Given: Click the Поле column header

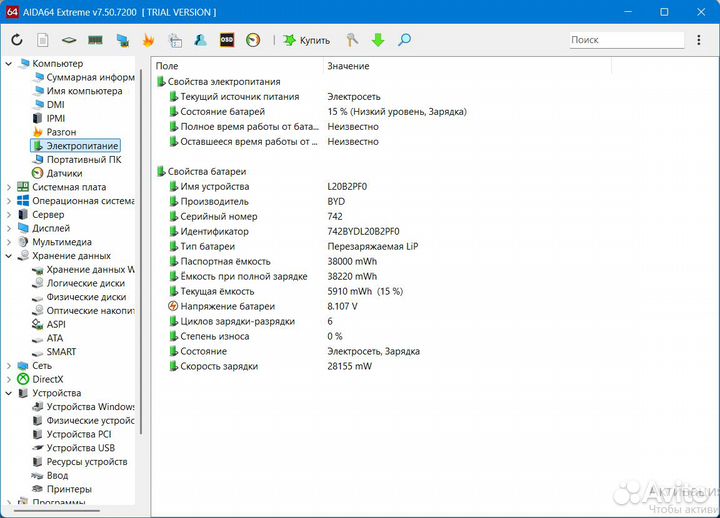Looking at the screenshot, I should tap(238, 66).
